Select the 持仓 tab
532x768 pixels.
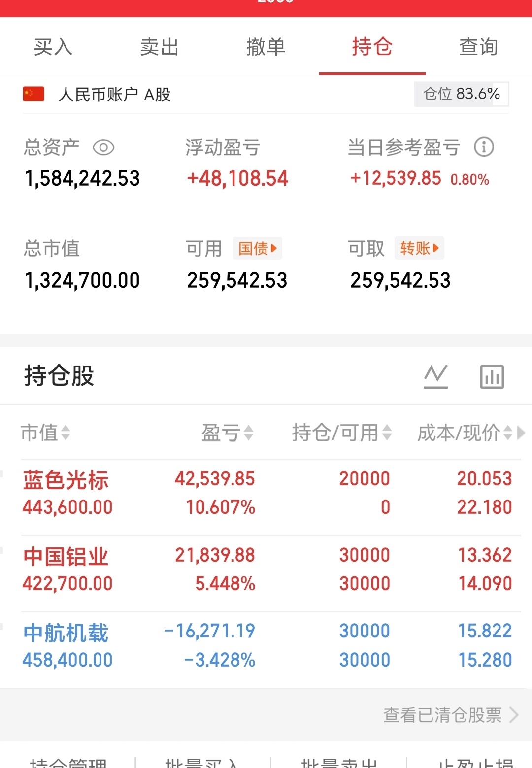(x=372, y=47)
